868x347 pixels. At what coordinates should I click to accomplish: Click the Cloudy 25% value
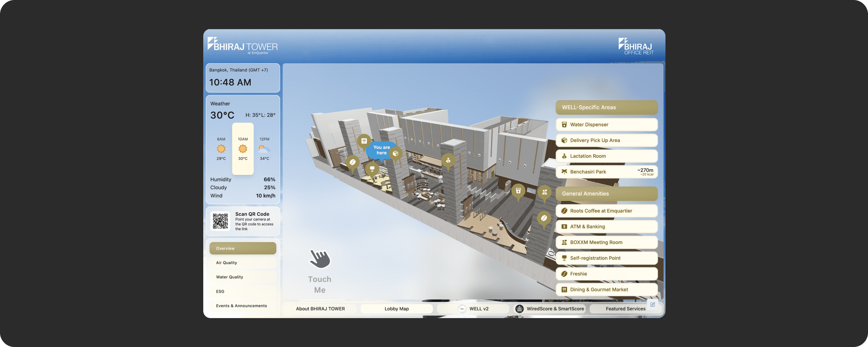click(x=269, y=188)
